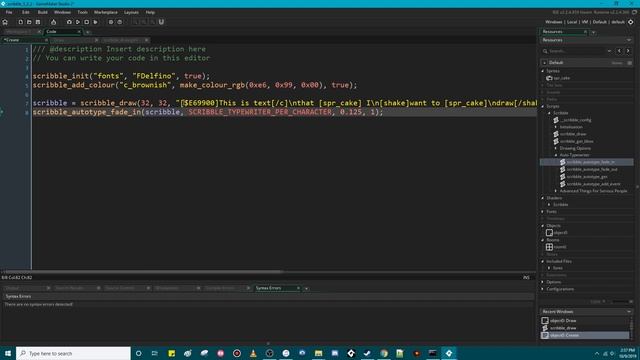Image resolution: width=640 pixels, height=360 pixels.
Task: Collapse the Sprites folder
Action: pos(543,71)
